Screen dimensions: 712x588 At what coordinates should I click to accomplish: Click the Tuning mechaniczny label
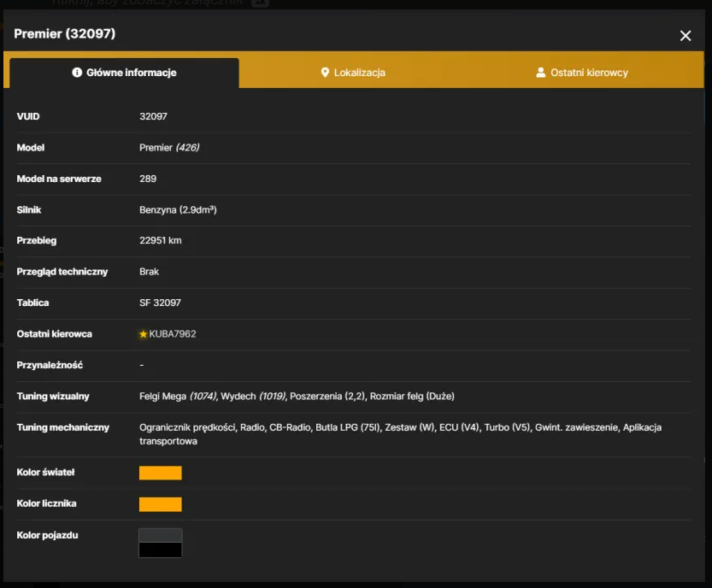pos(62,427)
